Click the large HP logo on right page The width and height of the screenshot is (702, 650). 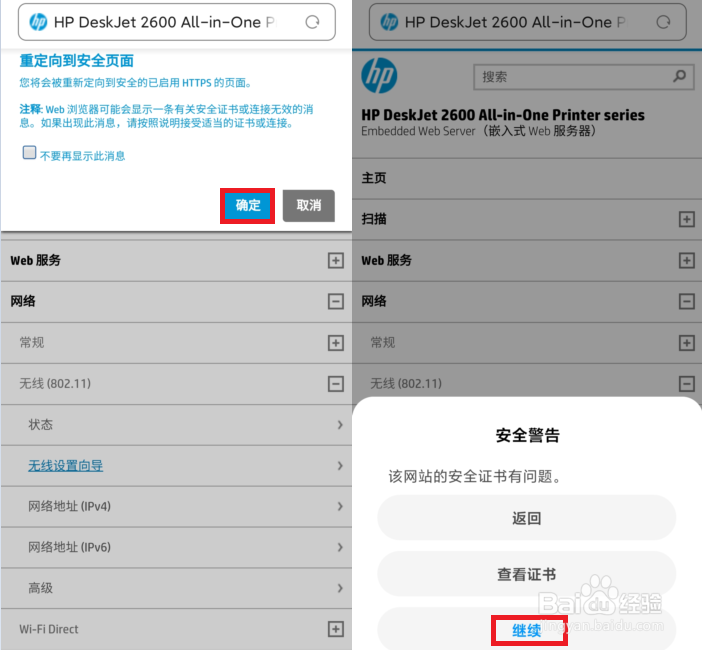point(379,76)
